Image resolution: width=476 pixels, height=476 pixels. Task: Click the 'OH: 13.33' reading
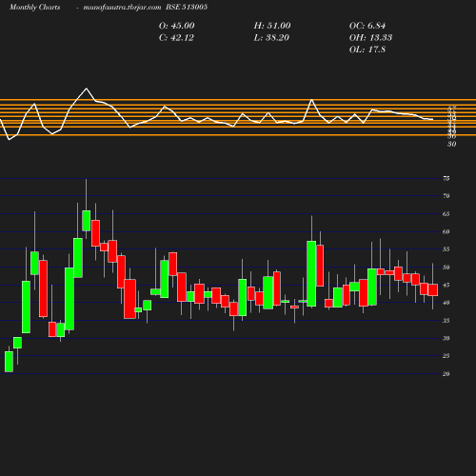point(370,38)
